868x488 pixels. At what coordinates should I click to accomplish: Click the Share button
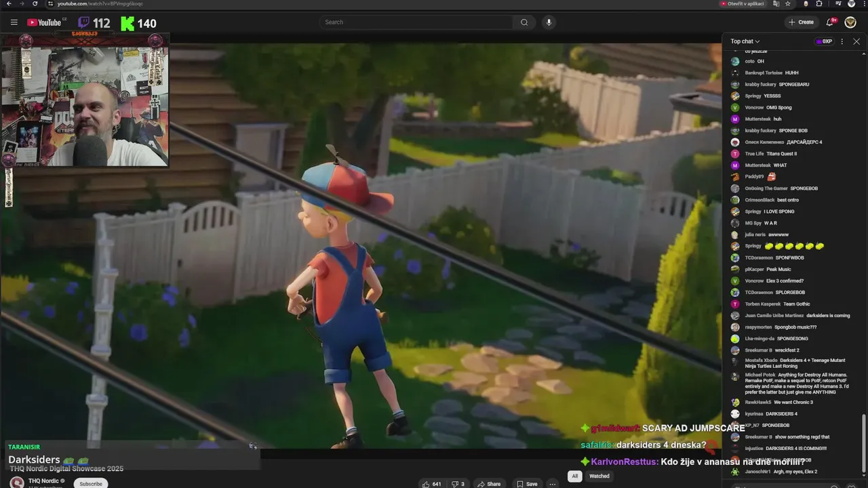[488, 484]
